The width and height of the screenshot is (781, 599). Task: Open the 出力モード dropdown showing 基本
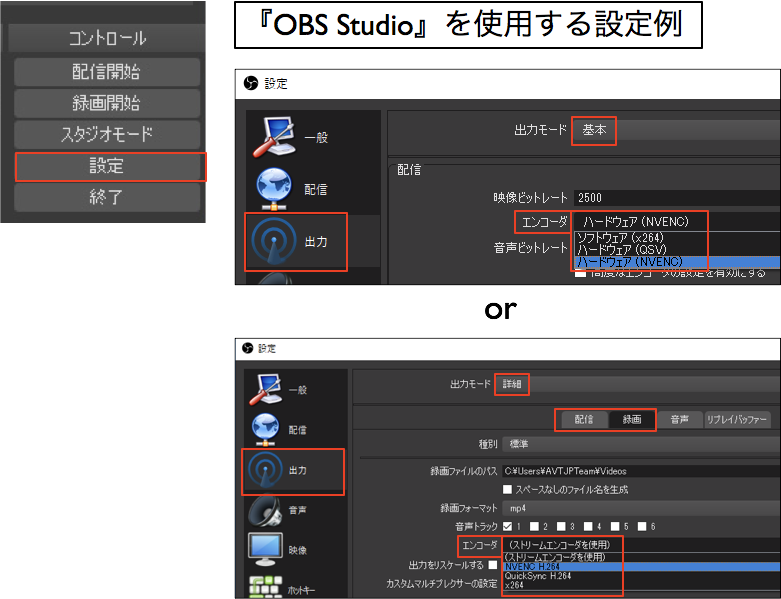pos(676,130)
